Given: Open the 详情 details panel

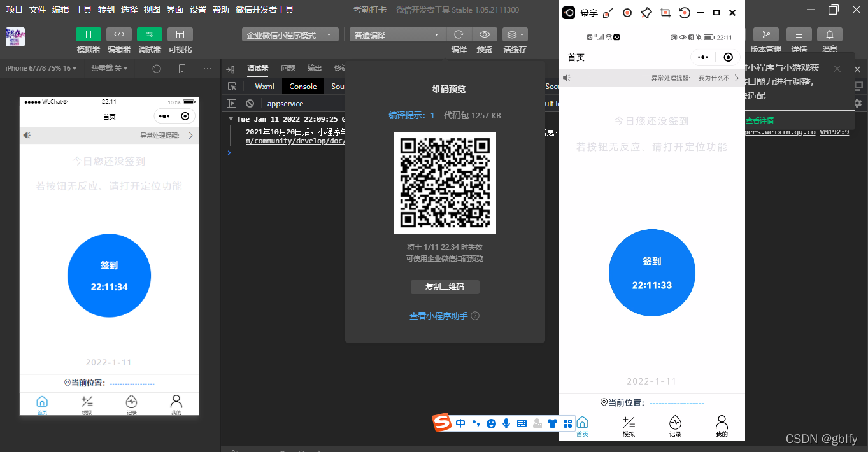Looking at the screenshot, I should pyautogui.click(x=799, y=34).
